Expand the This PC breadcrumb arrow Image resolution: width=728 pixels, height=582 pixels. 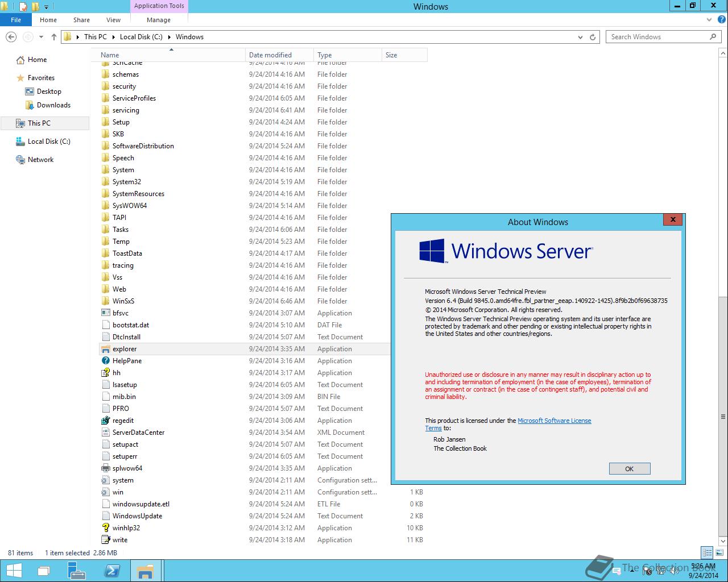coord(113,37)
